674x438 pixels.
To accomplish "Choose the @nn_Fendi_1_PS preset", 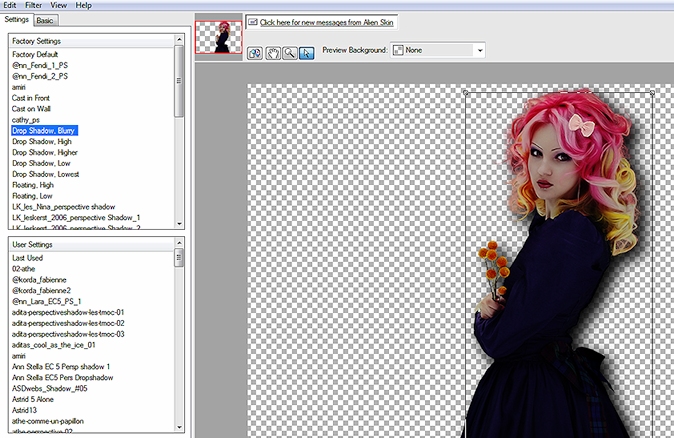I will [x=40, y=65].
